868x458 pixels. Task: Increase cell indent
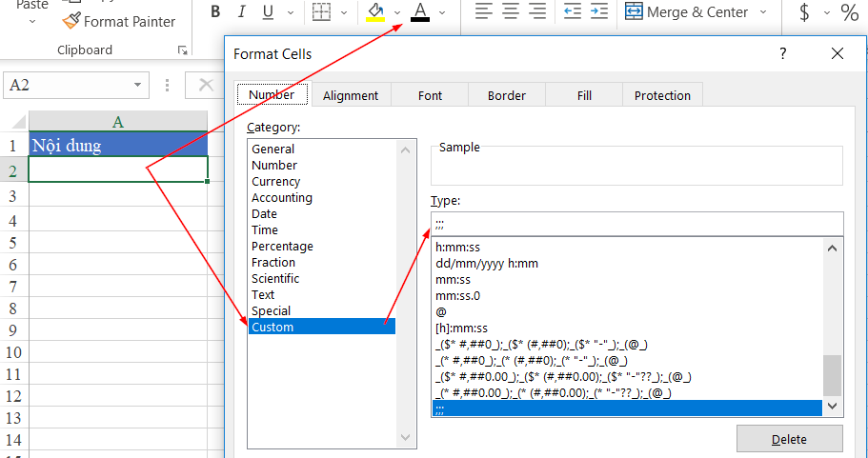599,11
